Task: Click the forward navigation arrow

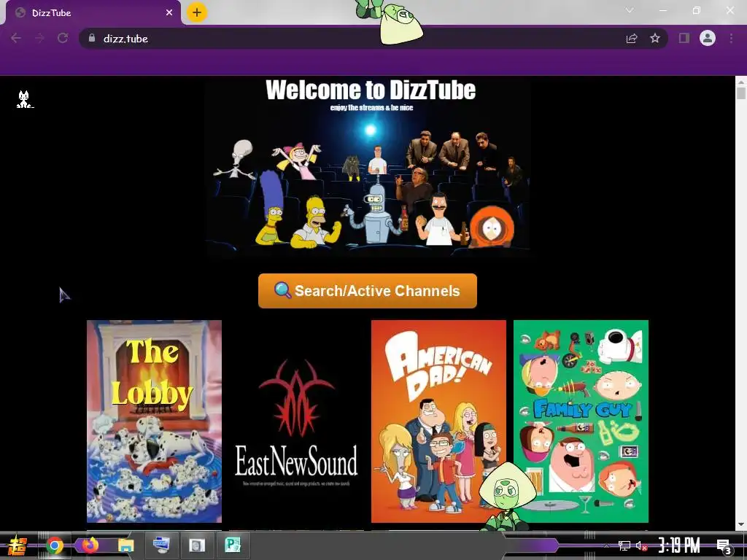Action: pos(39,38)
